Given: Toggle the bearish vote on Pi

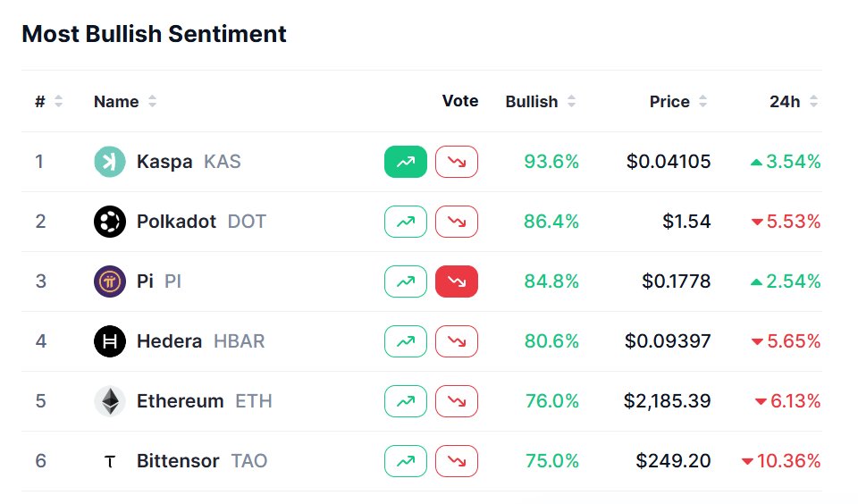Looking at the screenshot, I should 457,281.
